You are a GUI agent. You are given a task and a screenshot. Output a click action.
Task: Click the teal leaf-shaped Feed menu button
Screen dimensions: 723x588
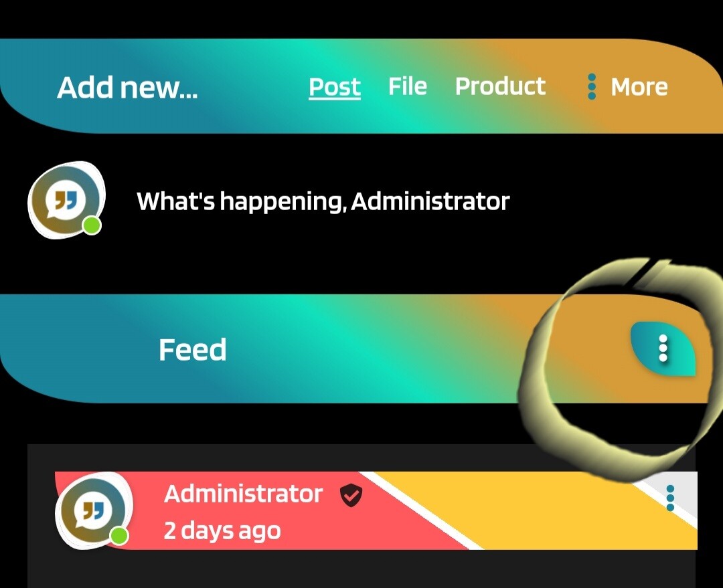point(663,349)
